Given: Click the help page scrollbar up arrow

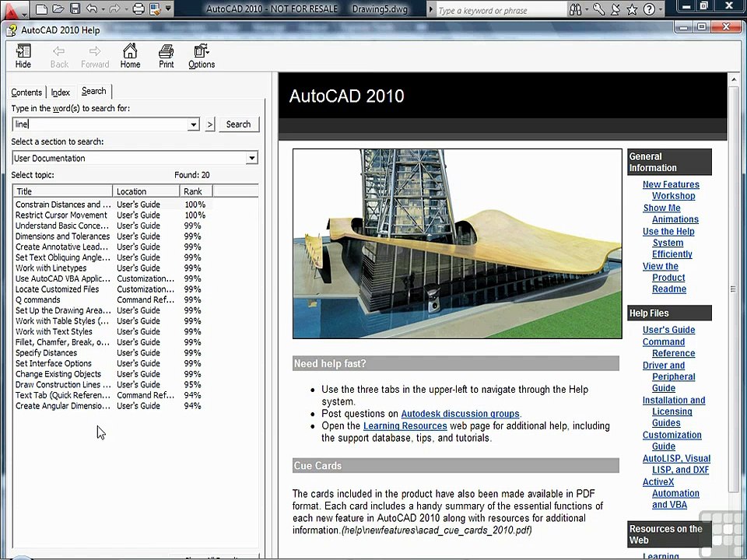Looking at the screenshot, I should point(734,79).
